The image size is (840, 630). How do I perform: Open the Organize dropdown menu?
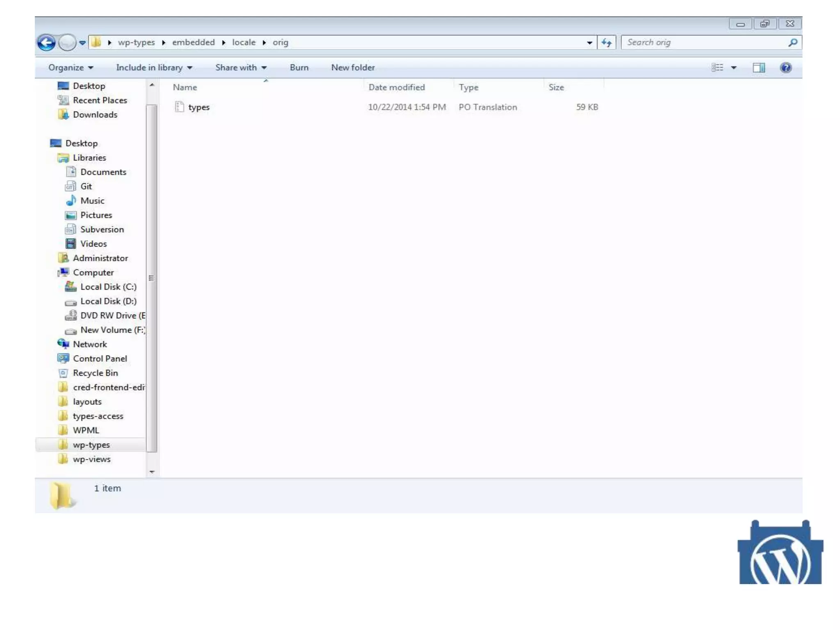(71, 68)
